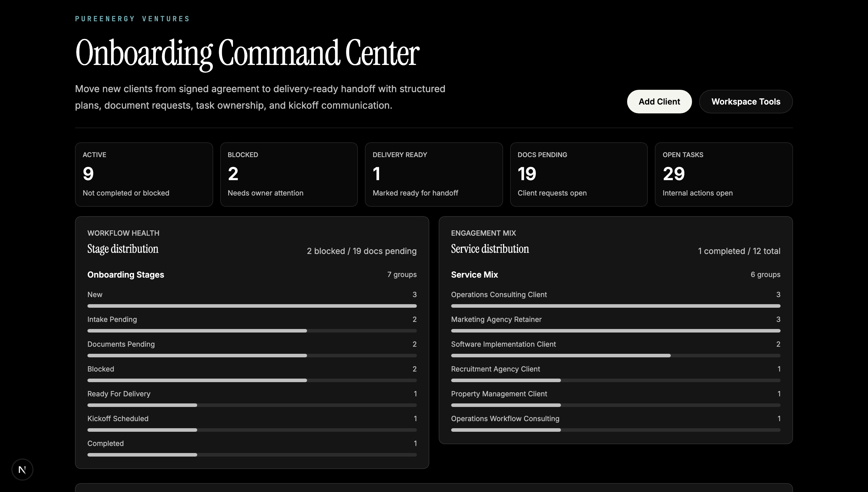
Task: Click the 'Intake Pending' stage label
Action: pyautogui.click(x=112, y=319)
